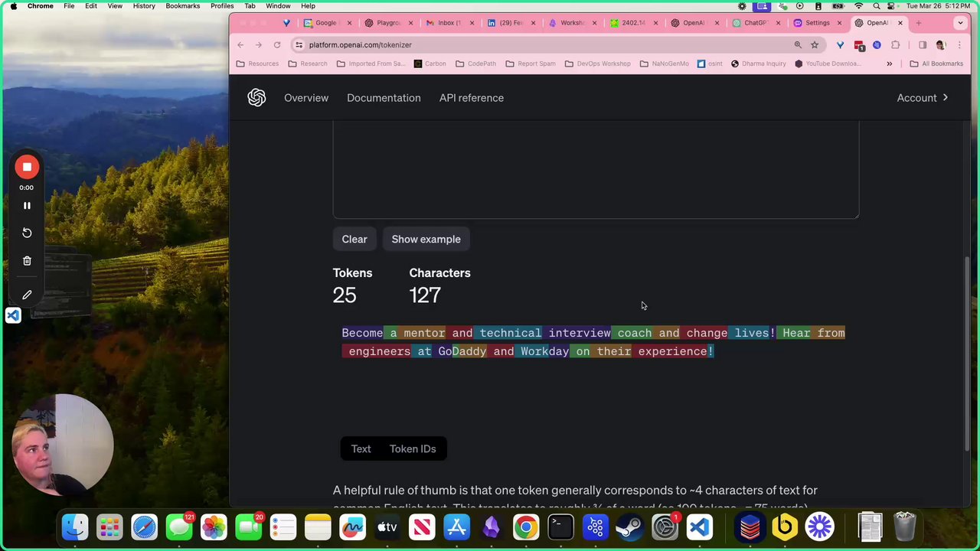The image size is (980, 551).
Task: Switch to the ChatGPT tab
Action: tap(756, 23)
